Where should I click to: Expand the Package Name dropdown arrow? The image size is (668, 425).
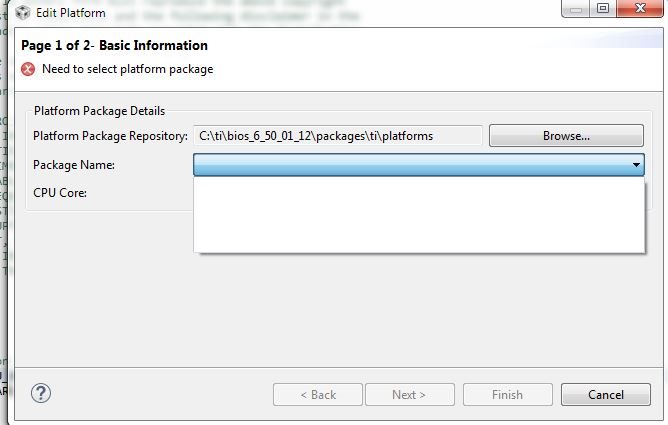636,165
